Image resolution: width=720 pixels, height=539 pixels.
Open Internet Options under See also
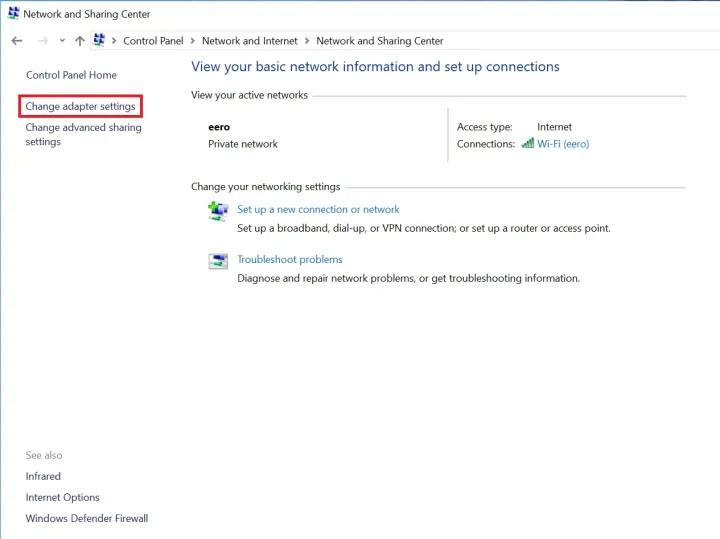coord(62,497)
